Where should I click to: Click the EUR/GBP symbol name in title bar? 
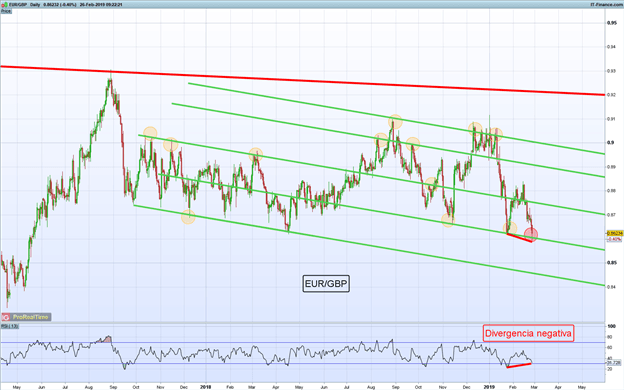point(18,5)
